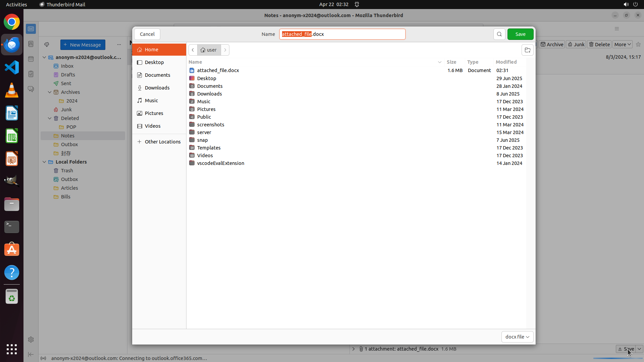Launch Visual Studio Code from dock
The height and width of the screenshot is (362, 644).
[12, 67]
